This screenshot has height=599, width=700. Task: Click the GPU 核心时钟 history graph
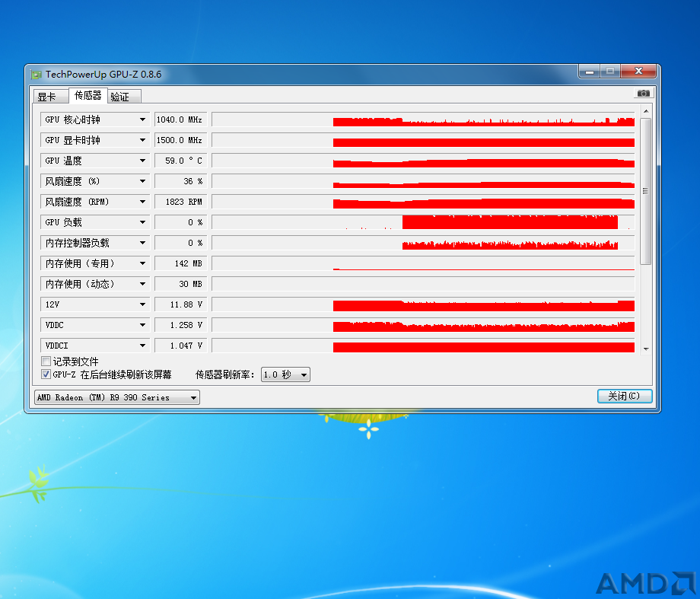coord(423,119)
